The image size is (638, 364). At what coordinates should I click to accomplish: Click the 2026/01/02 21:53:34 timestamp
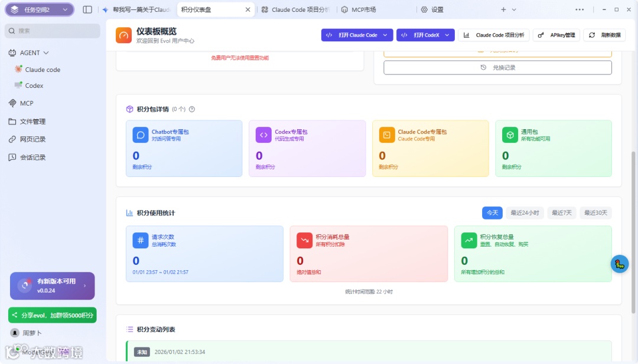(180, 352)
